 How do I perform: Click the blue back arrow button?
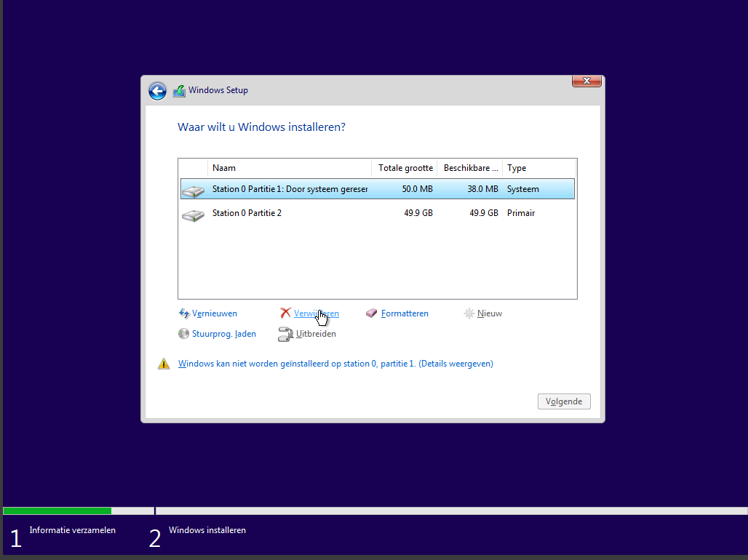pos(157,91)
